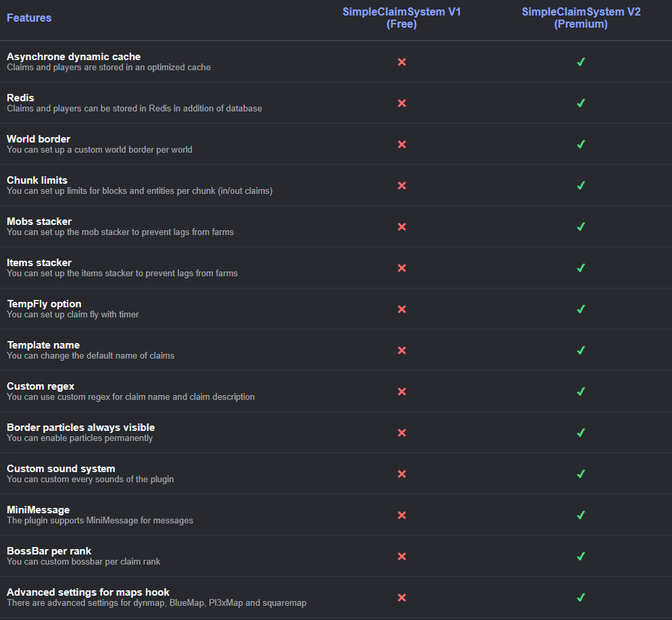This screenshot has height=620, width=672.
Task: Click text 'You can change the default name of claims'
Action: 91,356
